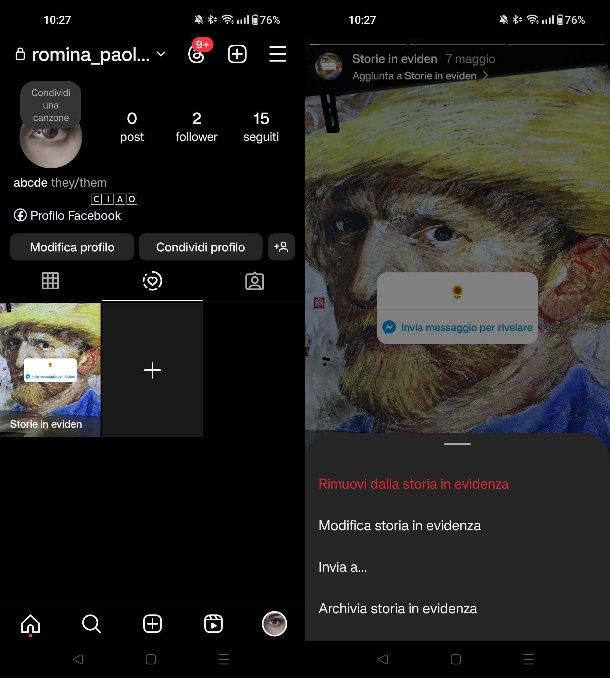Open the Profilo Facebook link

[67, 215]
